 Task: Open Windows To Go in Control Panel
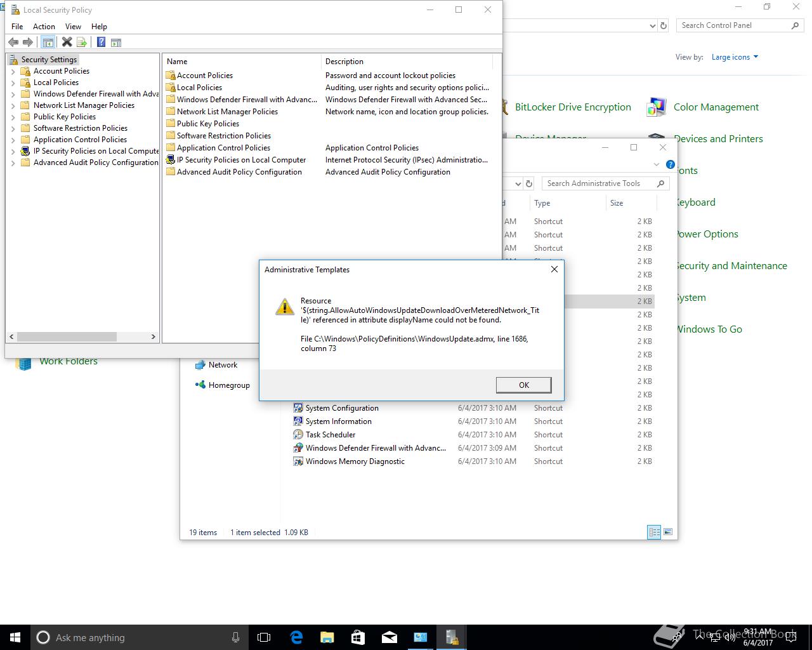(709, 329)
